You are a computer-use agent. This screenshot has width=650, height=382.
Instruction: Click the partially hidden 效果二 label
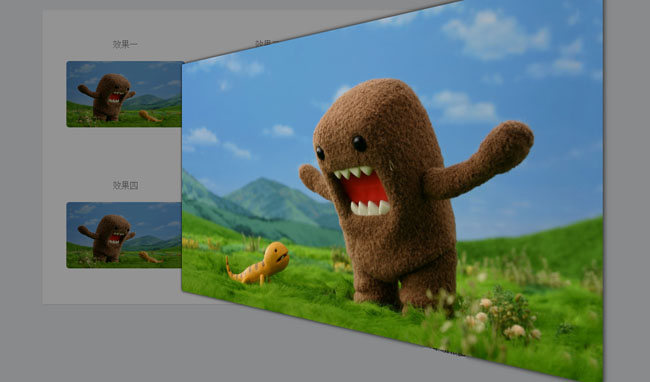click(x=266, y=43)
